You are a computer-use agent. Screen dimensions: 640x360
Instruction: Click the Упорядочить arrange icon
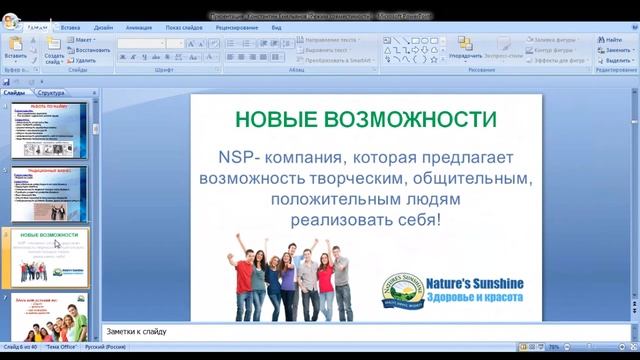pos(465,43)
